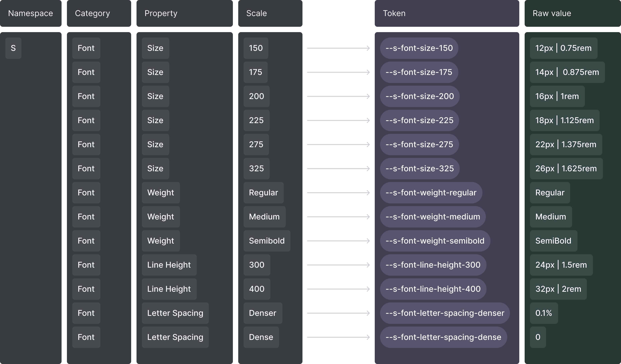
Task: Click the arrow pointing to --s-font-size-200
Action: pos(338,96)
